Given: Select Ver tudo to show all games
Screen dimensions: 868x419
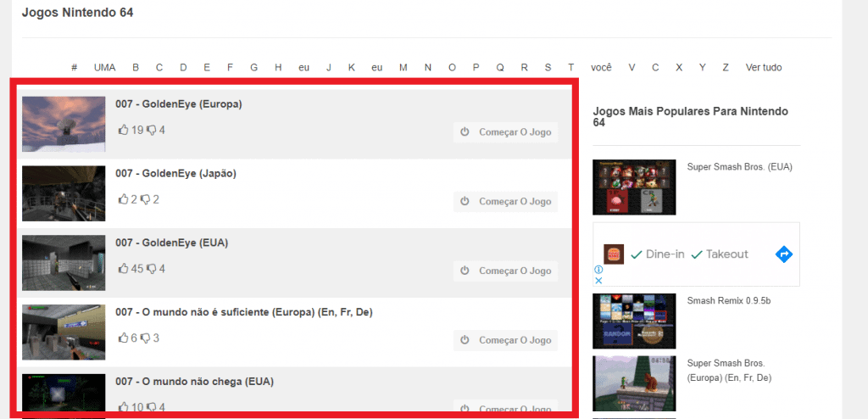Looking at the screenshot, I should [x=764, y=68].
